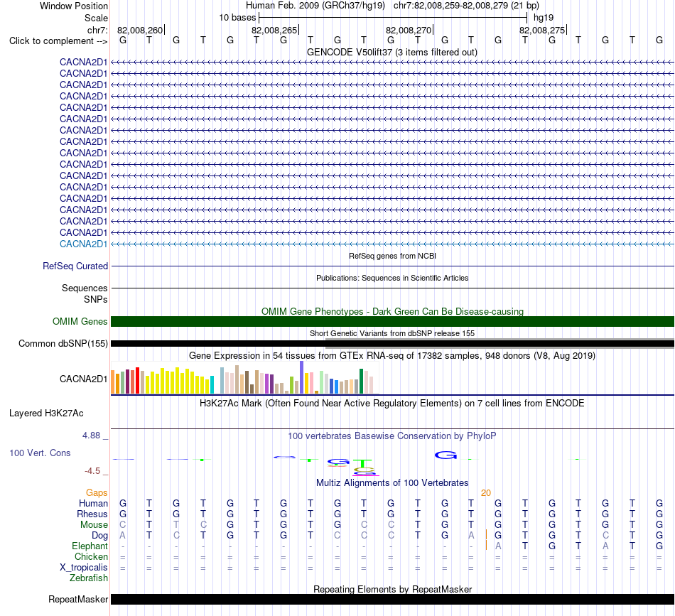Click the orange Gaps row label
This screenshot has width=675, height=616.
click(97, 492)
